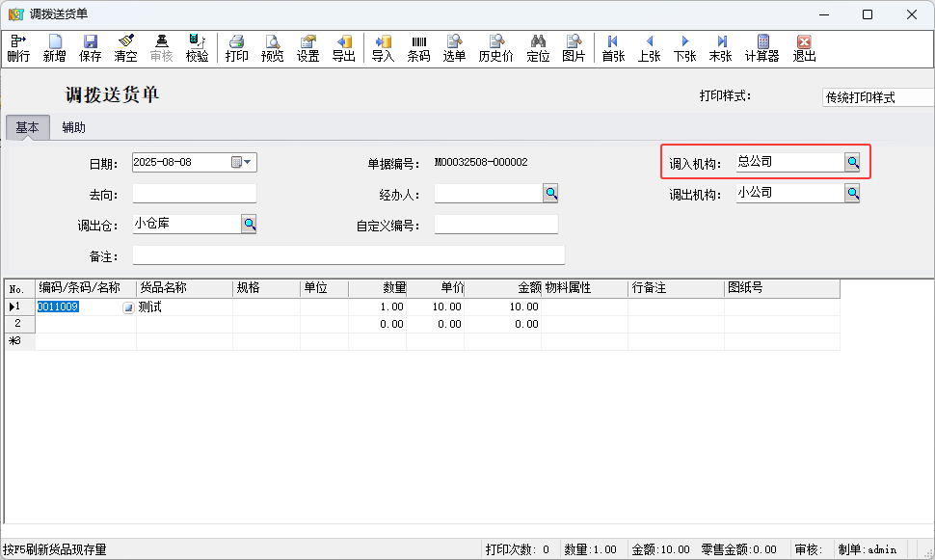Click the 行备注 column header
935x560 pixels.
(677, 288)
